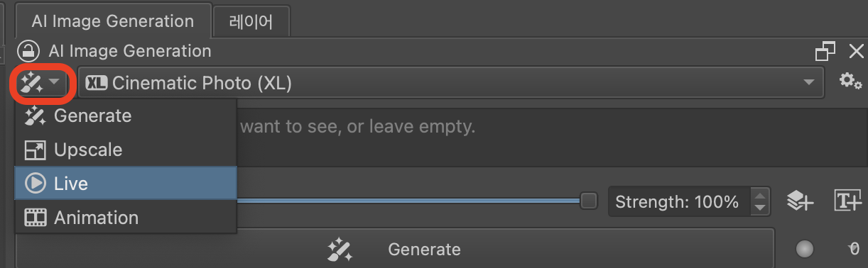Increase Strength with the up stepper arrow
The width and height of the screenshot is (868, 268).
tap(760, 196)
